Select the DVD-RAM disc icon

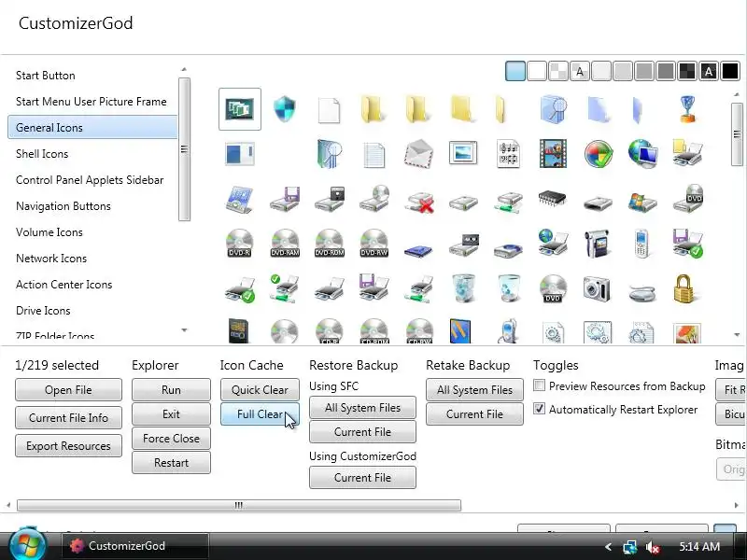point(285,244)
